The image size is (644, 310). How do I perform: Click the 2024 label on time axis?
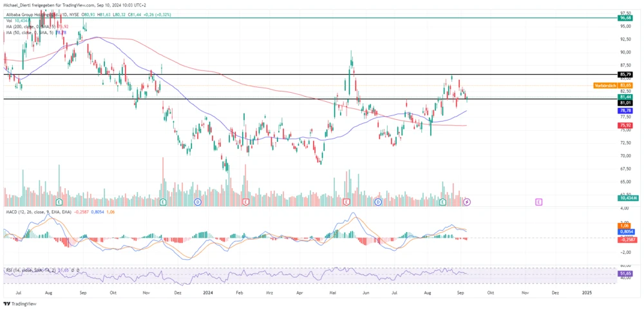(x=207, y=292)
